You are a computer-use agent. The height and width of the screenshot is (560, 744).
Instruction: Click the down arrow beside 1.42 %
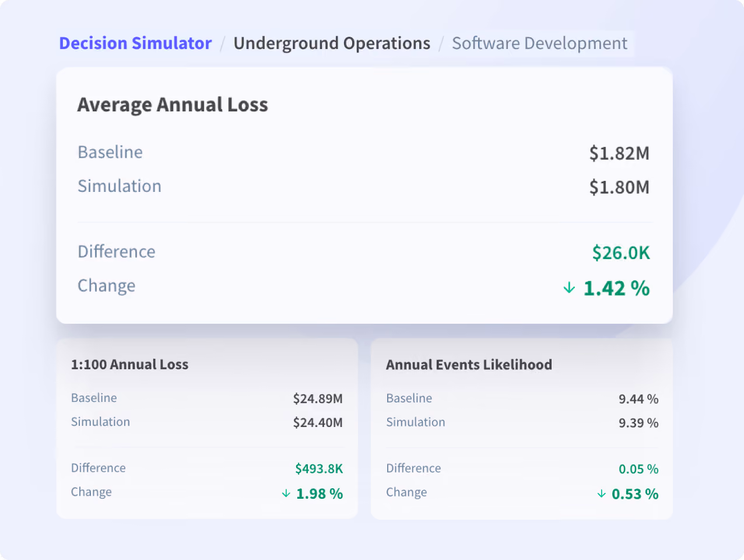569,288
